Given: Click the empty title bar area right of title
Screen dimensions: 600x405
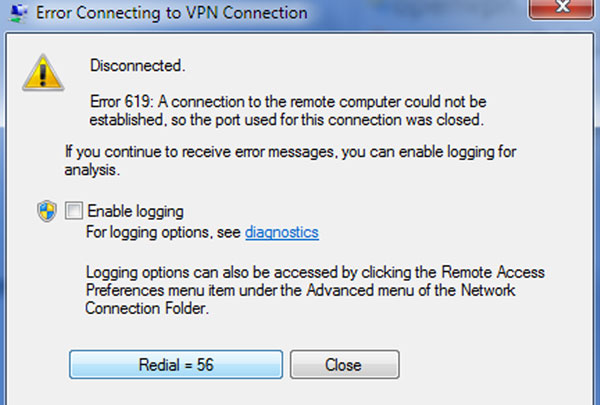Looking at the screenshot, I should 417,13.
